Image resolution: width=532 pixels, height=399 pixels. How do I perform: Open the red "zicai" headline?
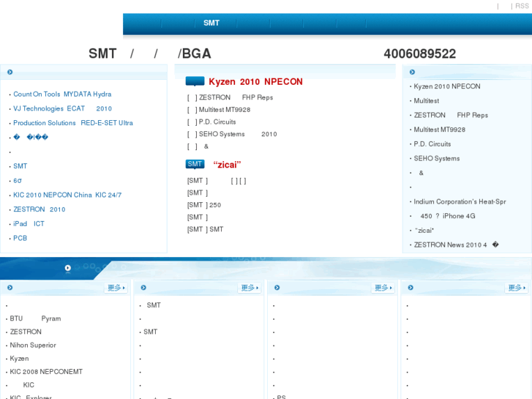click(227, 165)
